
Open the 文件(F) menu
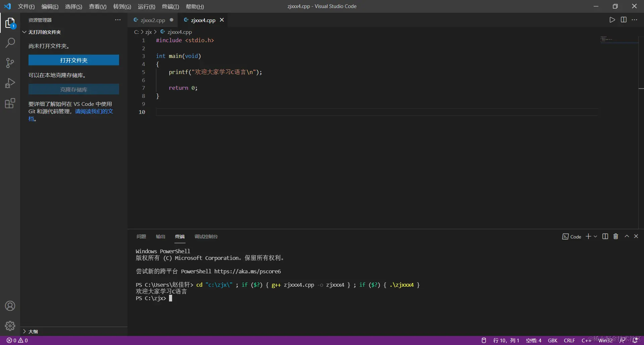(26, 6)
